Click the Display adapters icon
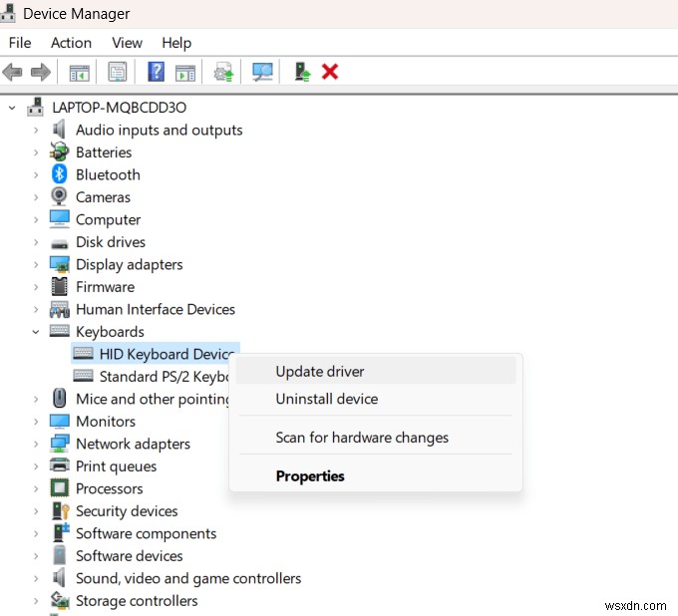Viewport: 678px width, 616px height. tap(59, 264)
